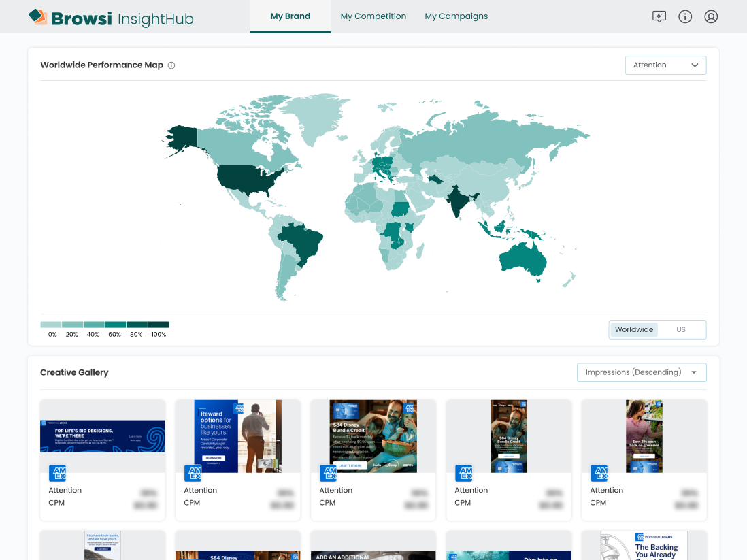This screenshot has width=747, height=560.
Task: Click the "Worldwide Performance Map" heading
Action: point(102,65)
